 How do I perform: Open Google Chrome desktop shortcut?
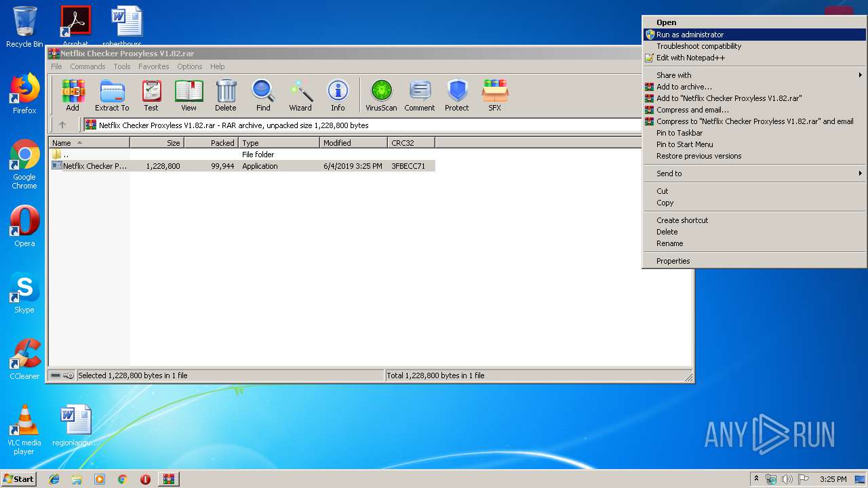pos(24,164)
